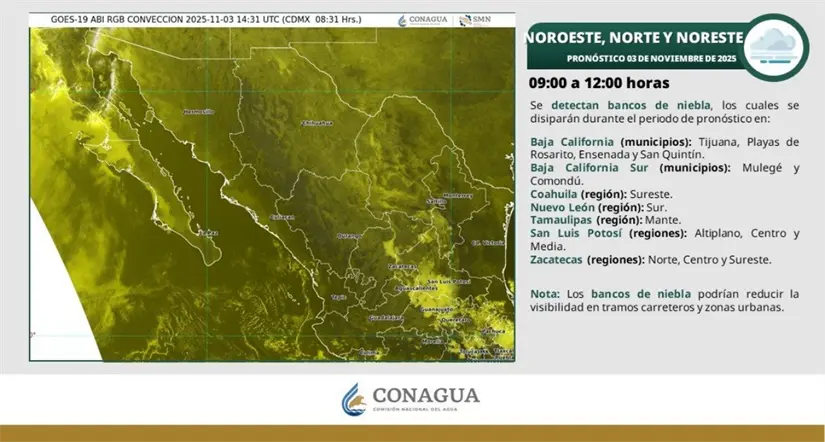Screen dimensions: 825x442
Task: Click Aguascalientes on the satellite map
Action: 416,288
